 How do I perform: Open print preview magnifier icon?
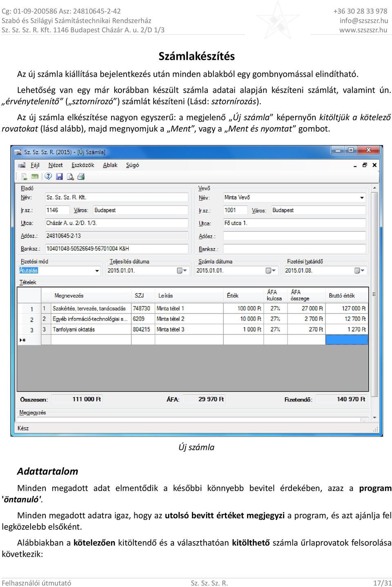coord(70,177)
